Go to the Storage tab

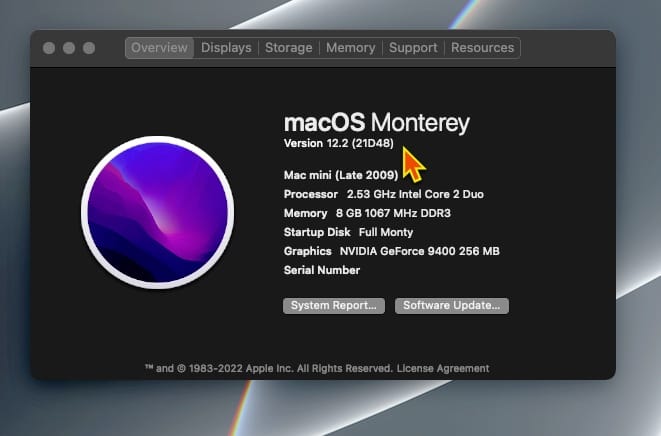(289, 48)
